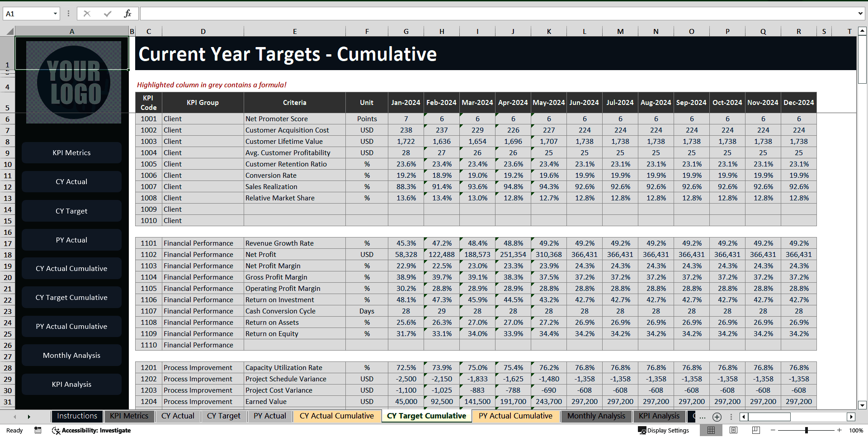Click the horizontal scrollbar left arrow
Screen dimensions: 868x437
[x=744, y=417]
